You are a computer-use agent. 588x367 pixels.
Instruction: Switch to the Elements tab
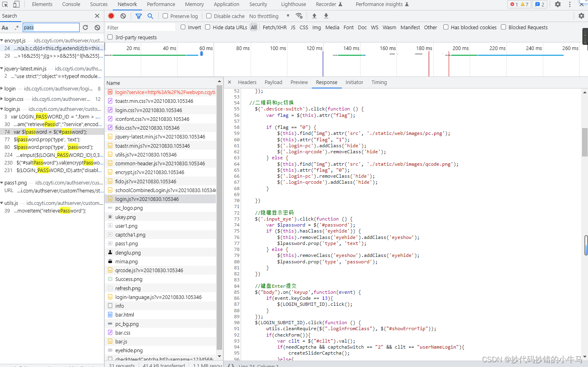[42, 4]
